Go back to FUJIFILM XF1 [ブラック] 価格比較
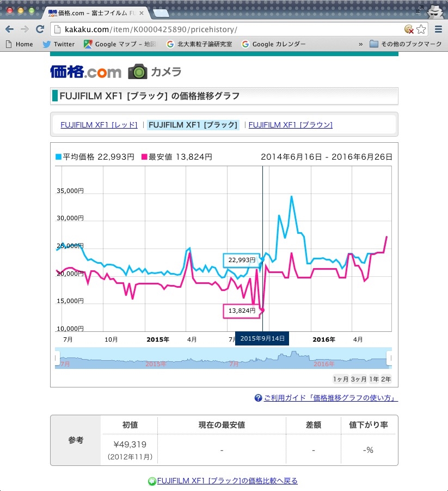Screen dimensions: 448x491 point(228,481)
